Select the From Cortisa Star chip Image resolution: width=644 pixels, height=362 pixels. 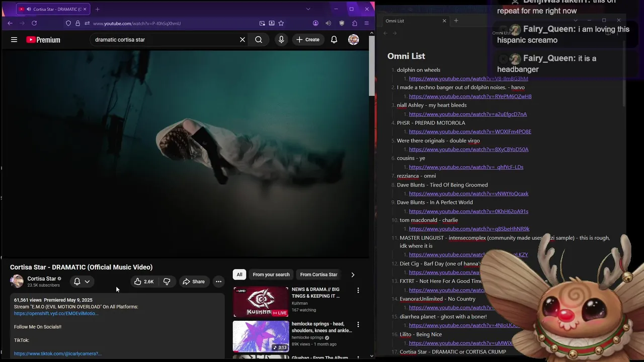tap(318, 275)
